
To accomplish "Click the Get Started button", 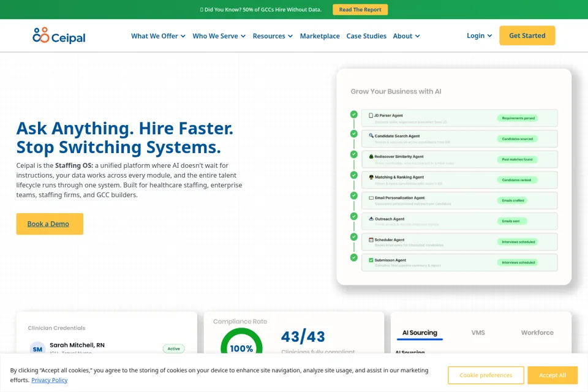I will point(527,36).
